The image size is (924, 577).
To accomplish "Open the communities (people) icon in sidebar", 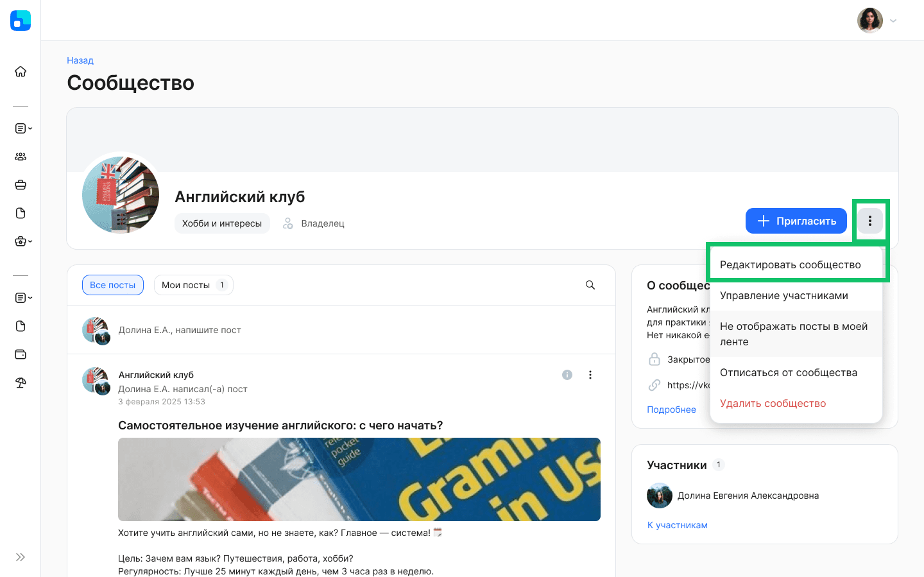I will tap(21, 156).
